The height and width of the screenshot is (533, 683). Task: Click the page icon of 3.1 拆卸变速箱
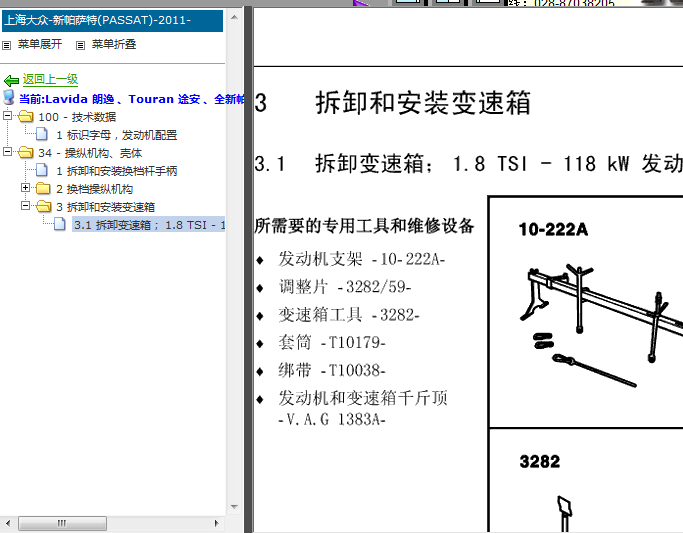point(60,224)
